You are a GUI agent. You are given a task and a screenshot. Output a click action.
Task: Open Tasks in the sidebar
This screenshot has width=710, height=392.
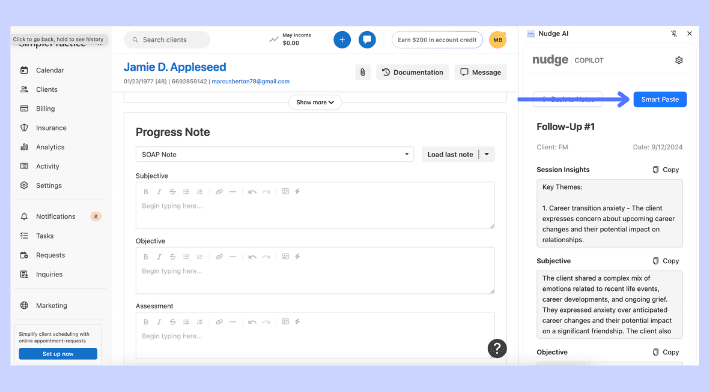[x=45, y=236]
